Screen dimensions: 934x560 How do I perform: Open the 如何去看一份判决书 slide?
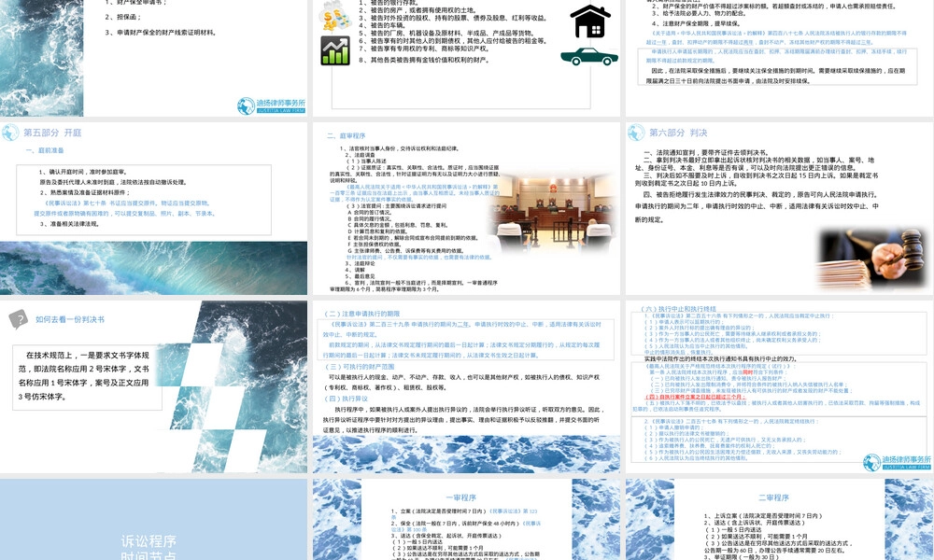(x=154, y=386)
